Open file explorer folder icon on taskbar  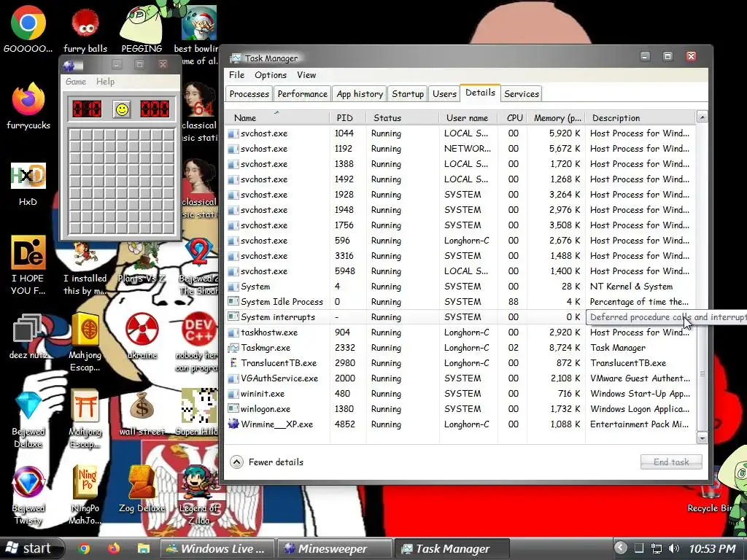click(144, 548)
